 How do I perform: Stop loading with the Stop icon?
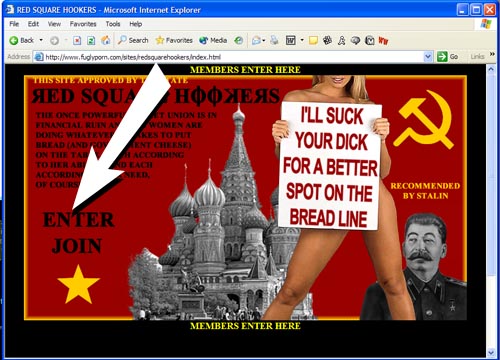pos(77,41)
